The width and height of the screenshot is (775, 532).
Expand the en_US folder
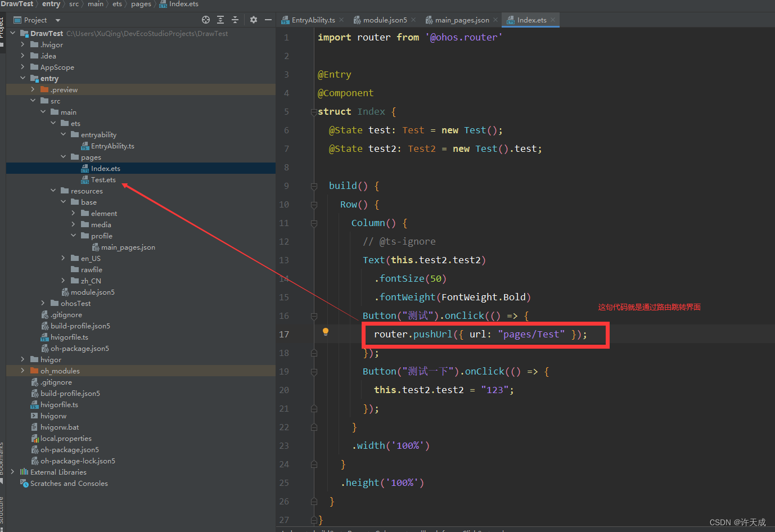63,258
